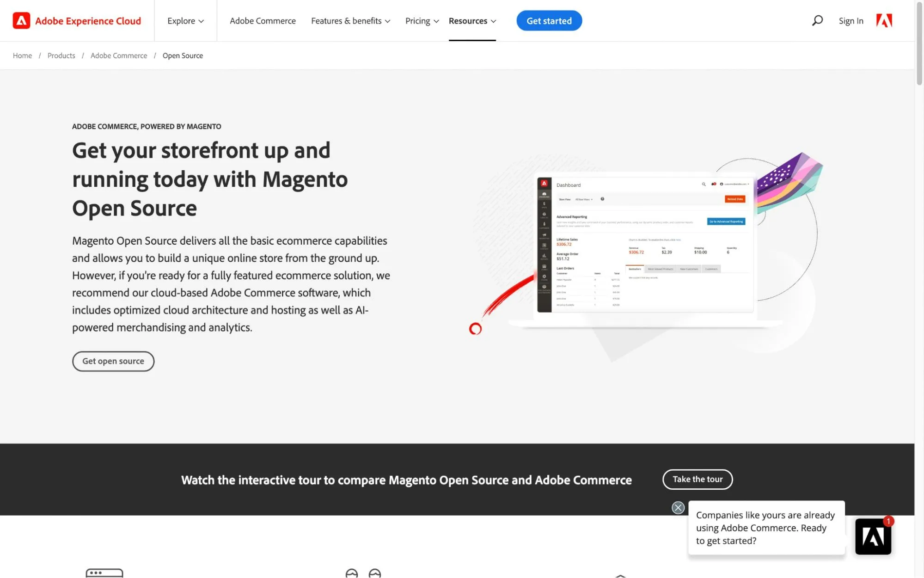Click the Get open source button

(x=113, y=361)
